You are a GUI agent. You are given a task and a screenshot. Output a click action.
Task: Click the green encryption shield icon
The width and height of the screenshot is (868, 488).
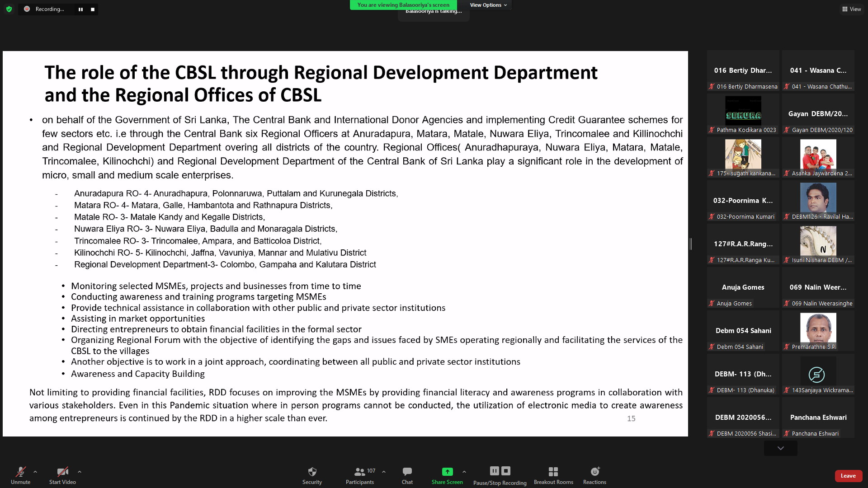[x=9, y=9]
